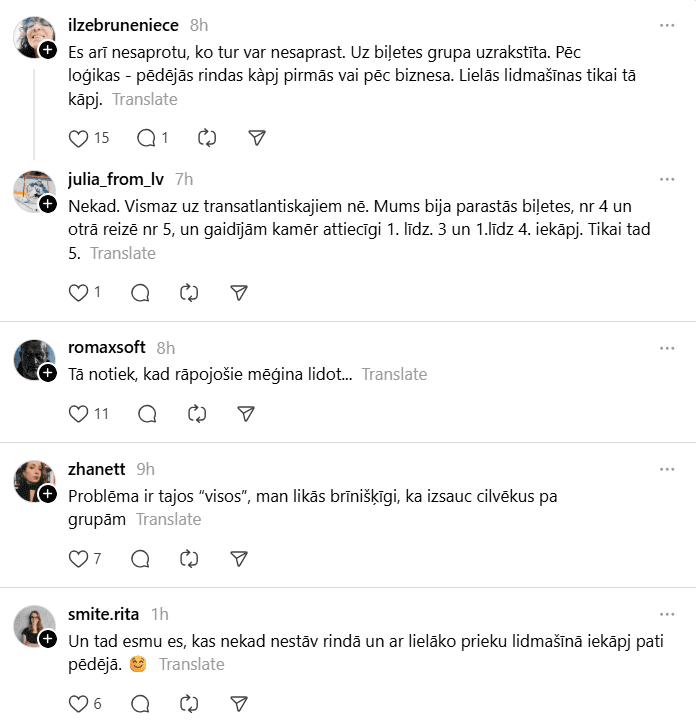Like ilzebruneniece's comment with heart icon
696x723 pixels.
tap(79, 138)
